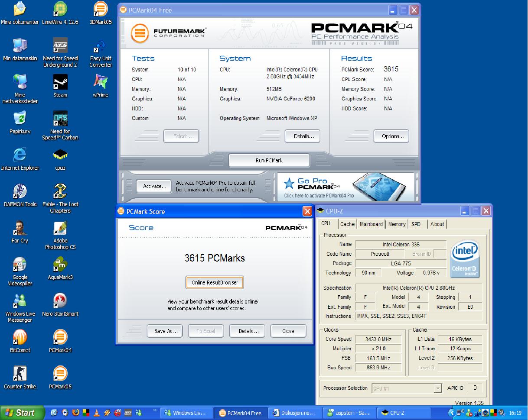This screenshot has width=528, height=420.
Task: Launch Fable - The Lost Chapters
Action: pyautogui.click(x=60, y=198)
